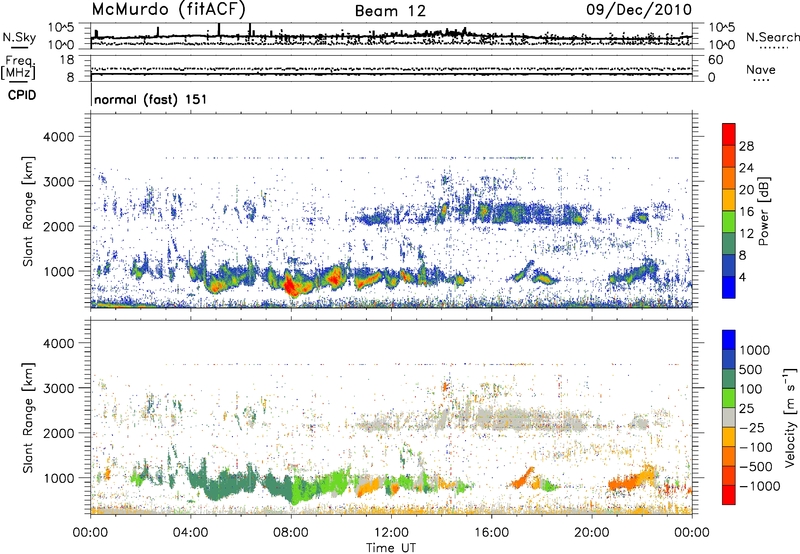
Task: Click the "-25" velocity colorbar label
Action: [x=752, y=428]
